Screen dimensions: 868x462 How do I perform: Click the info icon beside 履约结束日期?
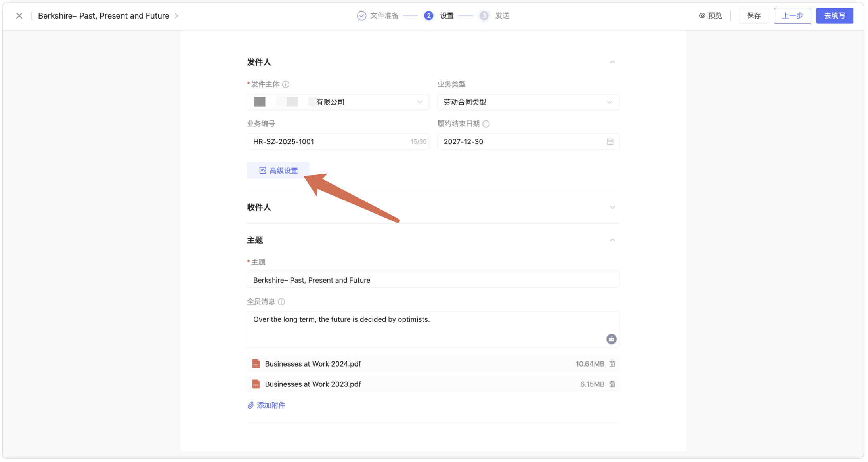486,124
